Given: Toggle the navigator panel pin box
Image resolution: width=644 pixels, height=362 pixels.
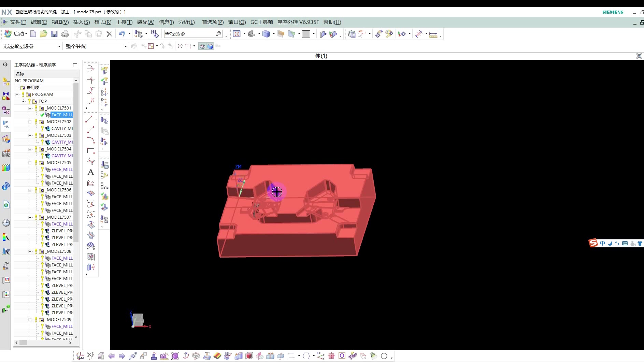Looking at the screenshot, I should click(75, 65).
